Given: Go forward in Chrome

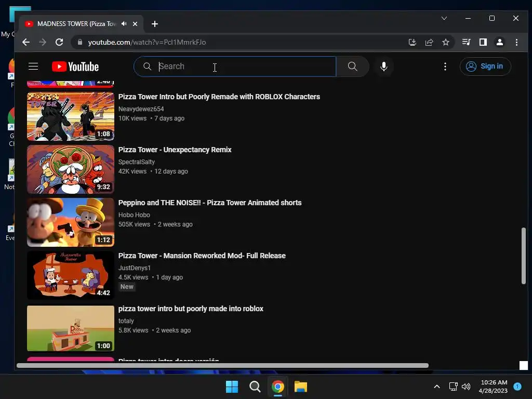Looking at the screenshot, I should pyautogui.click(x=43, y=42).
